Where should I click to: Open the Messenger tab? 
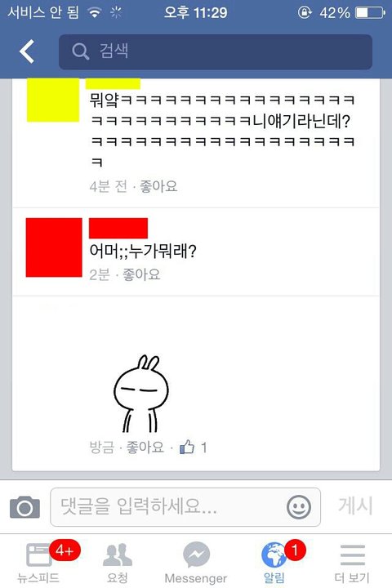[x=196, y=561]
